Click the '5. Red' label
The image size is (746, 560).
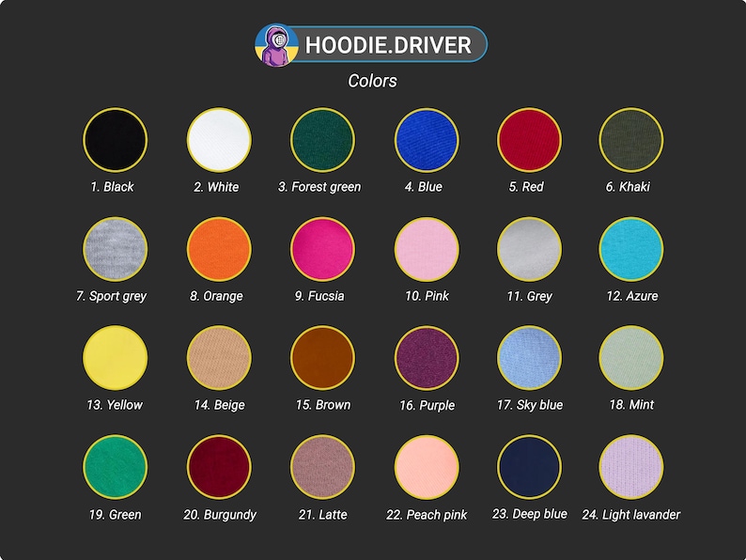click(526, 187)
